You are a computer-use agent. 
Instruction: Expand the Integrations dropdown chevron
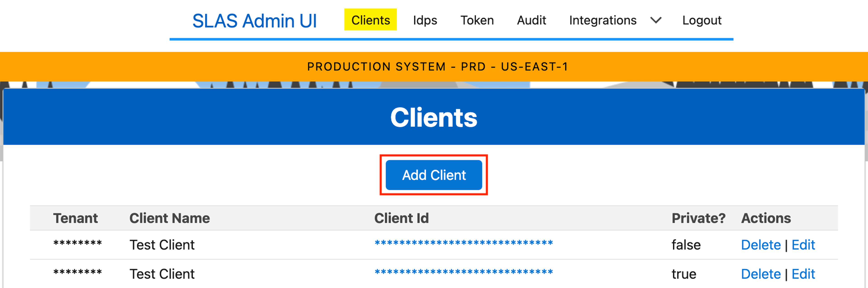pos(656,21)
